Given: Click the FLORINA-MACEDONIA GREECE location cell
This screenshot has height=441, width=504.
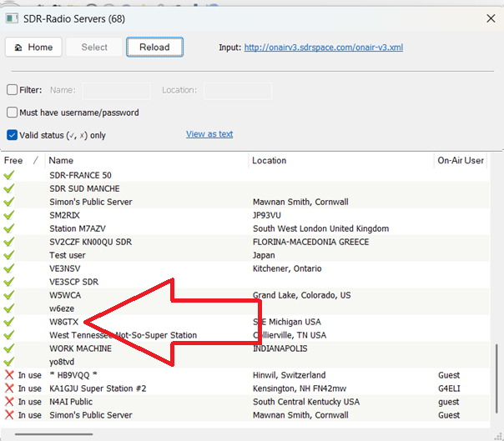Looking at the screenshot, I should (x=310, y=242).
